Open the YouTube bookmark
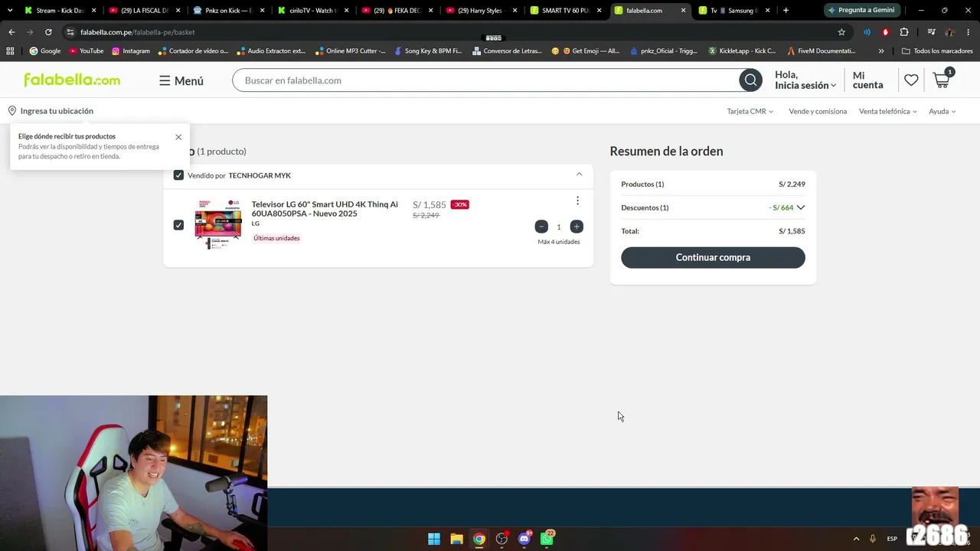This screenshot has height=551, width=980. [x=87, y=51]
